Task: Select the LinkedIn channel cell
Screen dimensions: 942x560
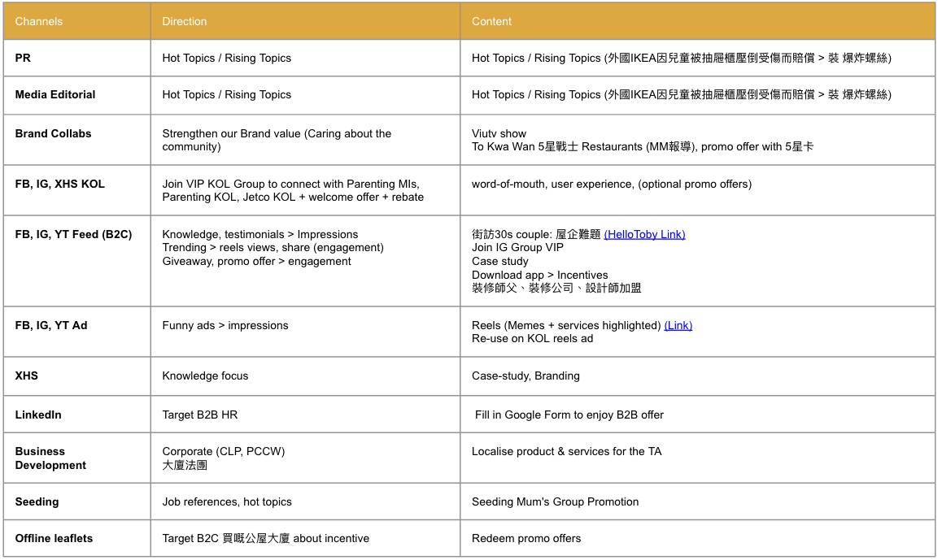Action: pyautogui.click(x=38, y=415)
